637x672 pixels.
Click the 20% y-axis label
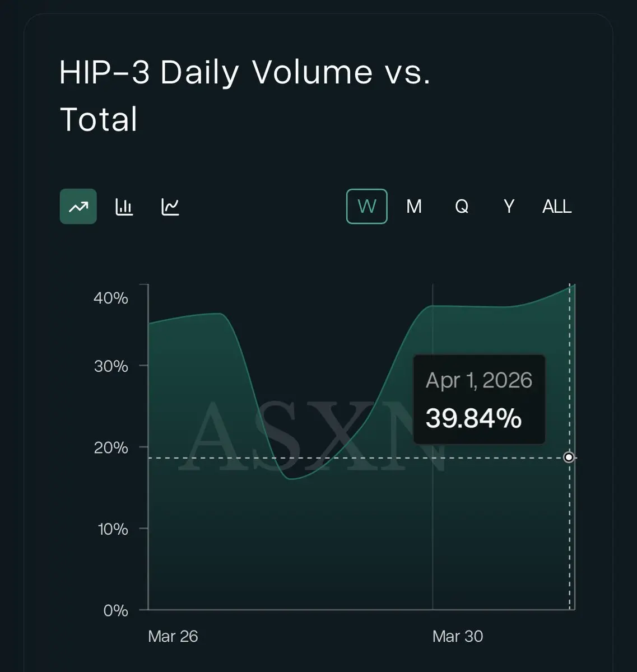tap(110, 448)
